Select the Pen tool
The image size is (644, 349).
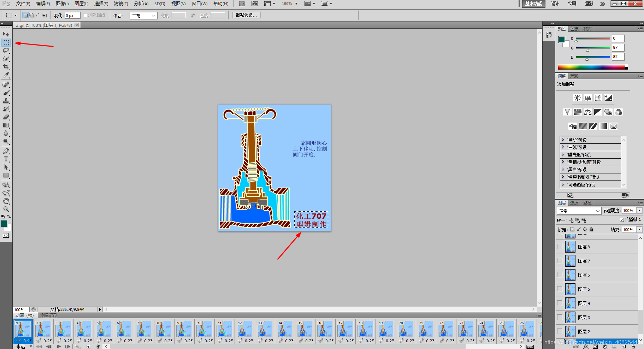6,151
